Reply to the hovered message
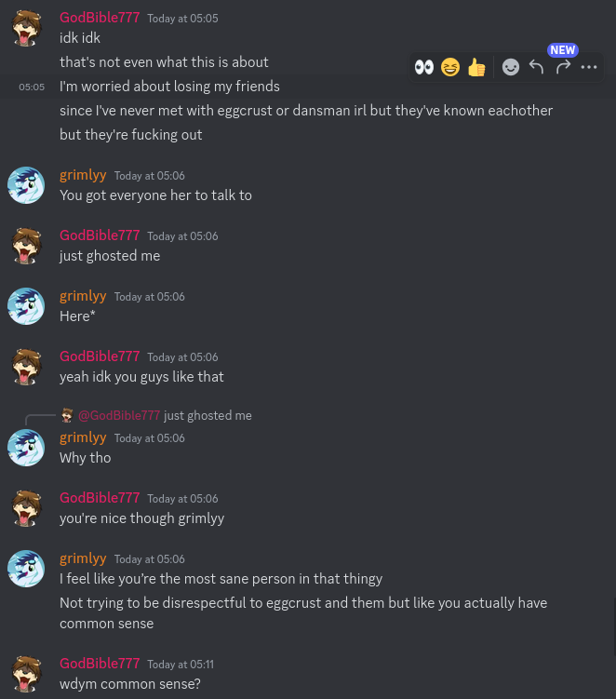Viewport: 616px width, 699px height. [x=536, y=67]
